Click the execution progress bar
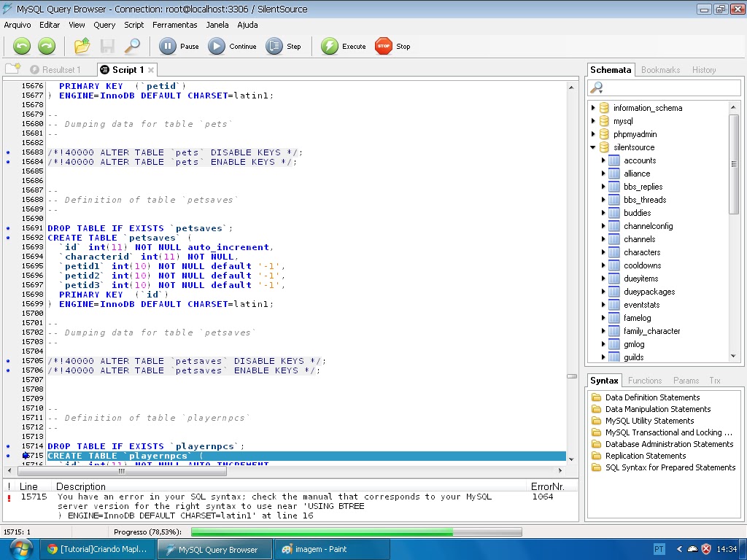Image resolution: width=747 pixels, height=560 pixels. (356, 532)
